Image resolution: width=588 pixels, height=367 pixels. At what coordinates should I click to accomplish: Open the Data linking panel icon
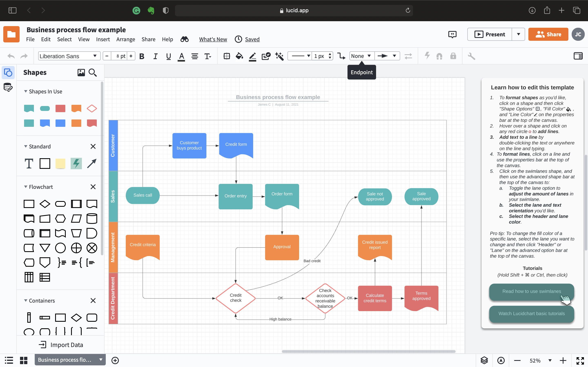tap(8, 87)
